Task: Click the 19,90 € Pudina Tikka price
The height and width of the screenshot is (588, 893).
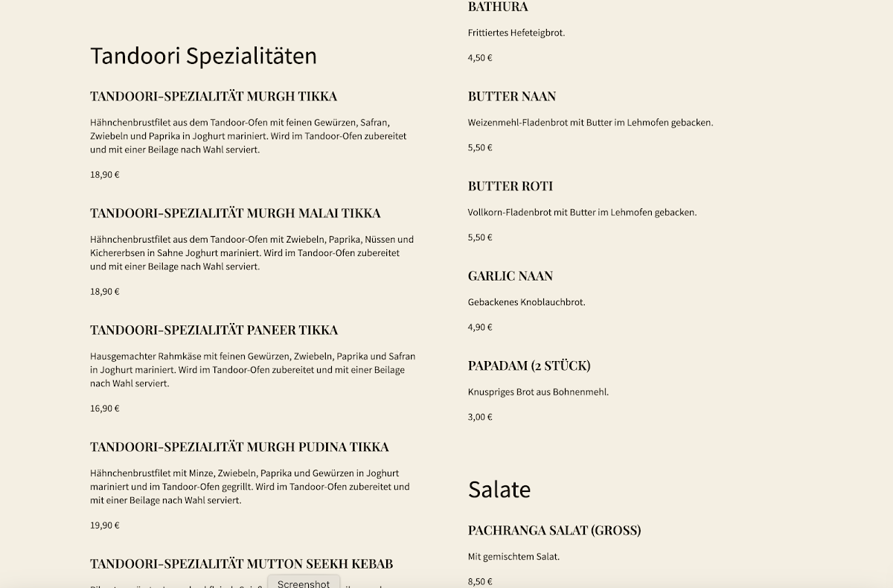Action: [x=105, y=525]
